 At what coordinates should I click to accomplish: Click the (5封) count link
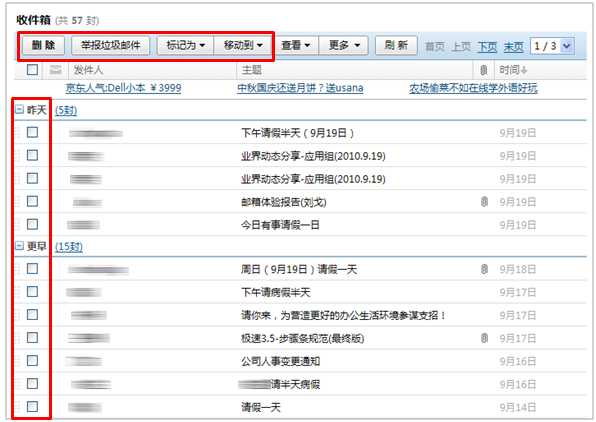[66, 110]
